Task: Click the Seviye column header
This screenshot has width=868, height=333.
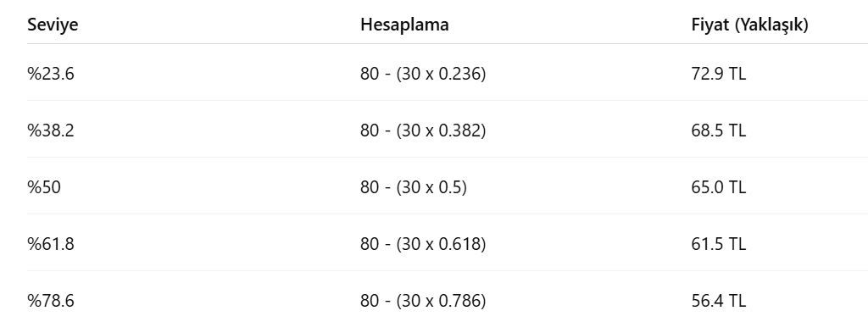Action: (x=53, y=25)
